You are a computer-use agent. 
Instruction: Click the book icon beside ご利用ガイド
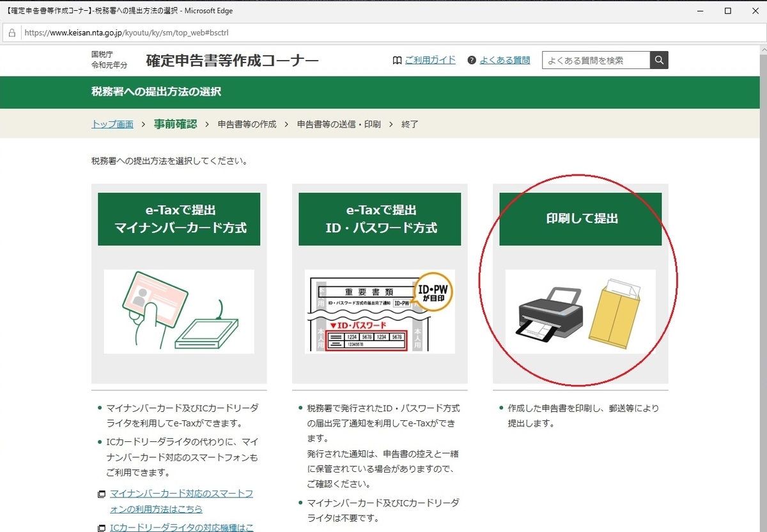[x=398, y=60]
